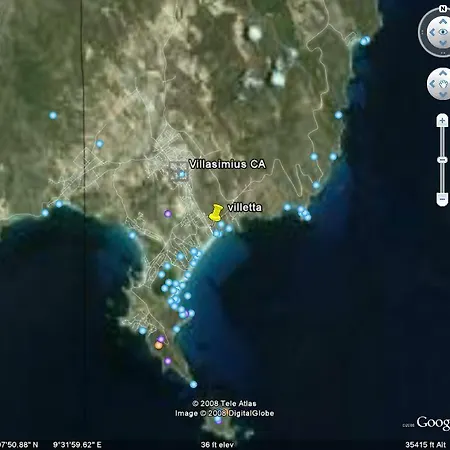Click the hand icon in move joystick
This screenshot has width=450, height=450.
point(443,84)
